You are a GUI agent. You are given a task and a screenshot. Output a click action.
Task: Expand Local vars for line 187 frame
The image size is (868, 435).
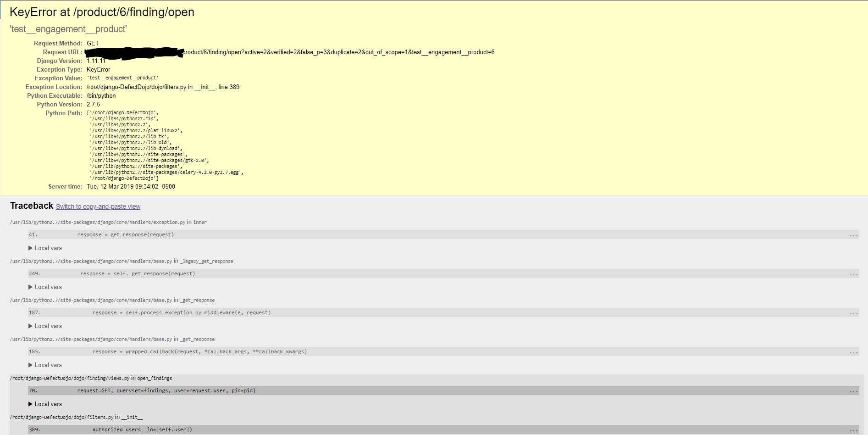45,326
